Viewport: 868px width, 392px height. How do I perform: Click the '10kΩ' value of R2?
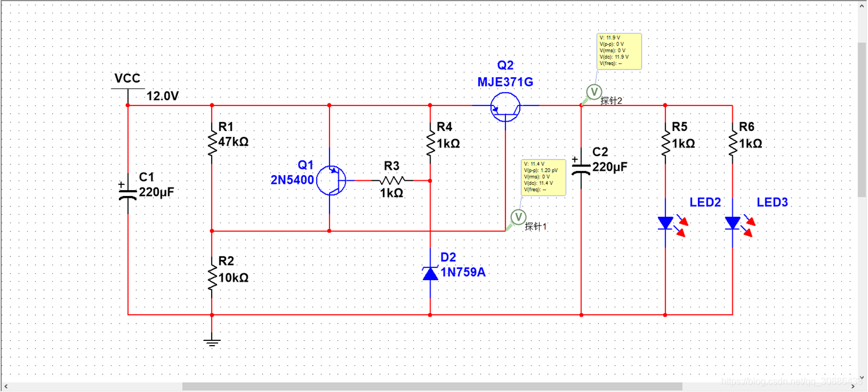(233, 278)
